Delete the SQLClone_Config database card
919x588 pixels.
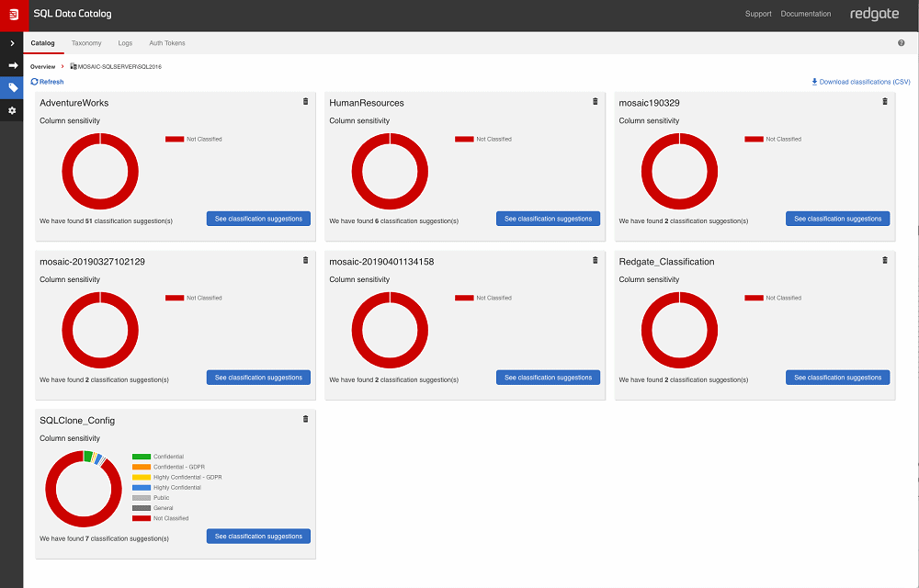point(305,419)
